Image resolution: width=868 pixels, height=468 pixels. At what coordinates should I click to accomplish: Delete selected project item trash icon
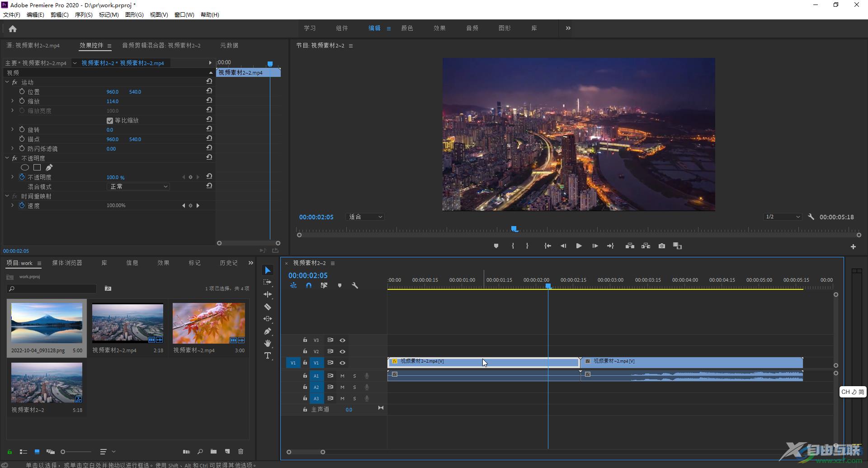241,451
